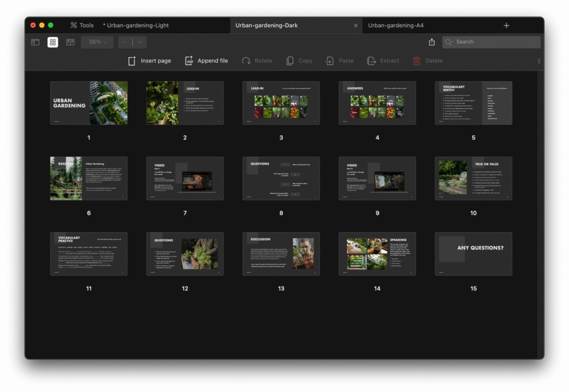Click the Paste page tool
The width and height of the screenshot is (569, 392).
340,61
